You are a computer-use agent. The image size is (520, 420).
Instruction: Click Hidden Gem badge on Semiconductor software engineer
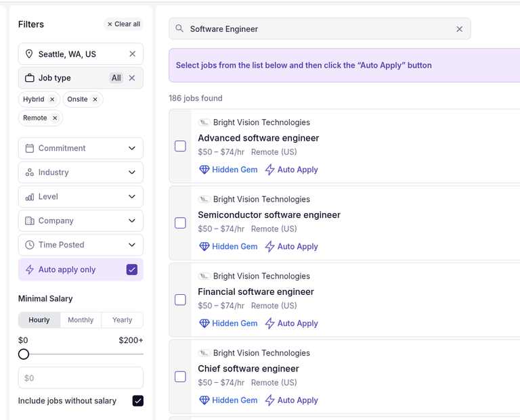point(228,246)
